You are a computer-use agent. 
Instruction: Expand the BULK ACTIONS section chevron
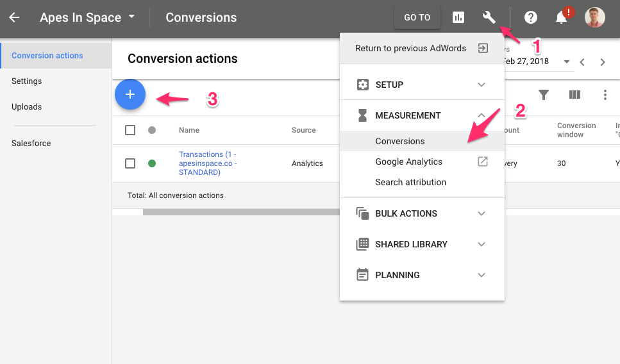482,213
